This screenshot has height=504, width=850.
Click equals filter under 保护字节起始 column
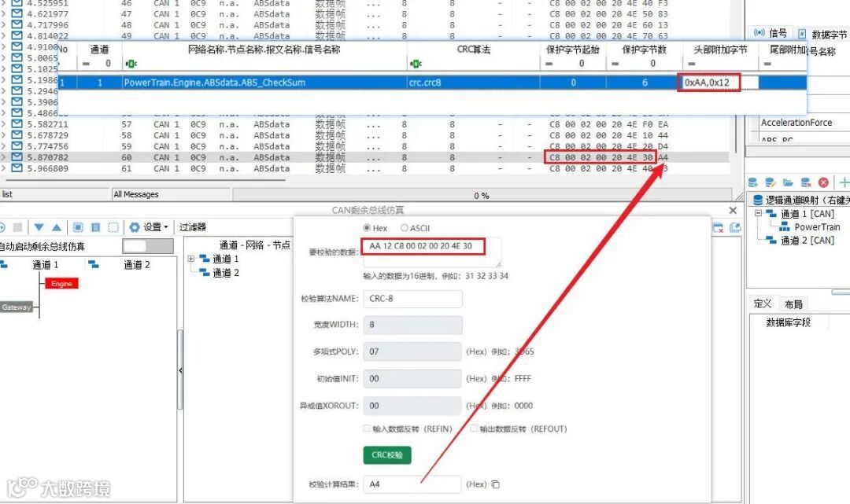pos(549,64)
